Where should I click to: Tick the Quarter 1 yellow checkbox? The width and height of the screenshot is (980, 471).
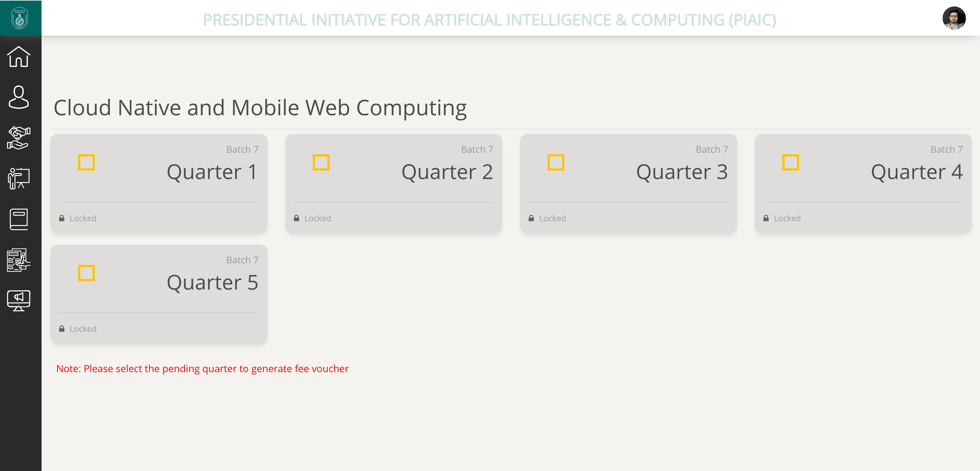click(86, 162)
